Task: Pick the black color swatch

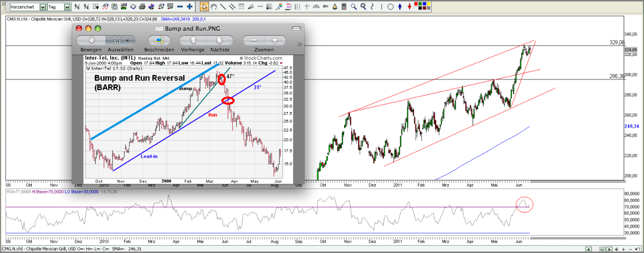Action: [x=420, y=8]
